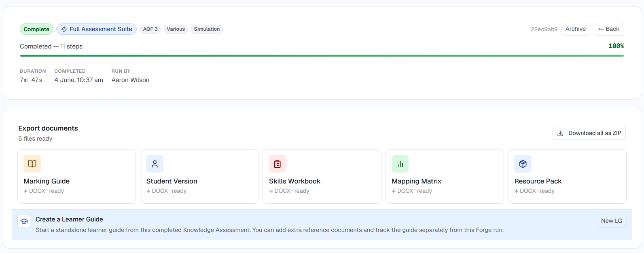Click the Marking Guide book icon

pyautogui.click(x=32, y=164)
